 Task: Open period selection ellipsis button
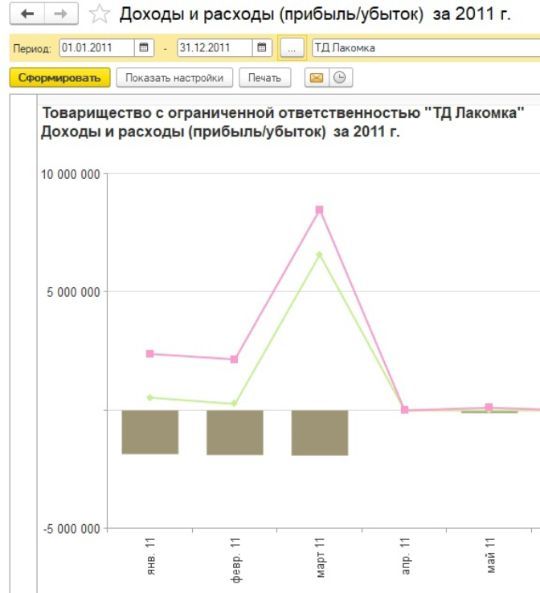pos(292,48)
